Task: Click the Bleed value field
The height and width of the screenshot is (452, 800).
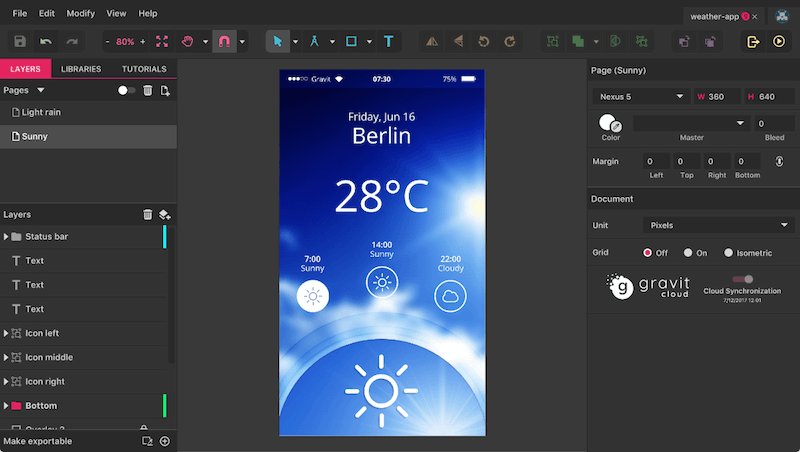Action: [774, 123]
